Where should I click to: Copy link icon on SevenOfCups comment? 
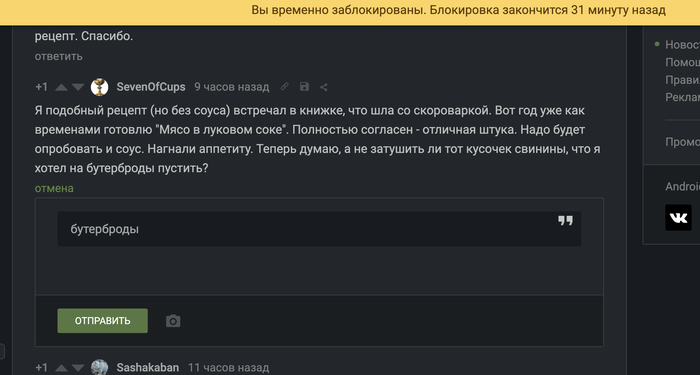[x=284, y=87]
